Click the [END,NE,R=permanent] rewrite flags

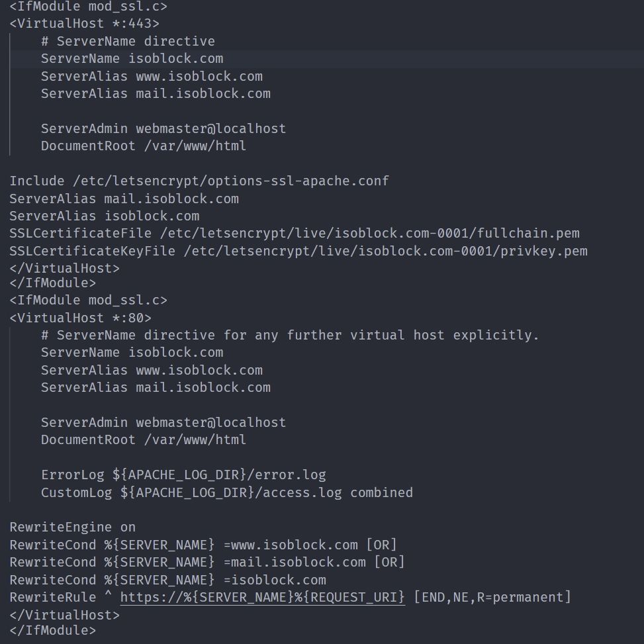(492, 598)
